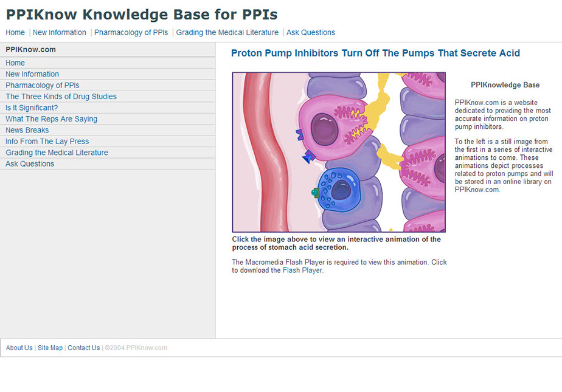
Task: Click the stomach acid animation image
Action: point(339,152)
